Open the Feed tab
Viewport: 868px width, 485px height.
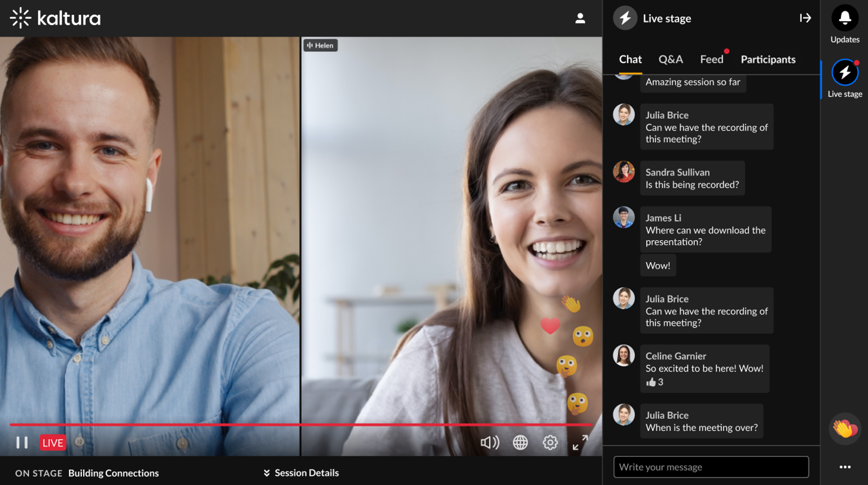(x=711, y=60)
